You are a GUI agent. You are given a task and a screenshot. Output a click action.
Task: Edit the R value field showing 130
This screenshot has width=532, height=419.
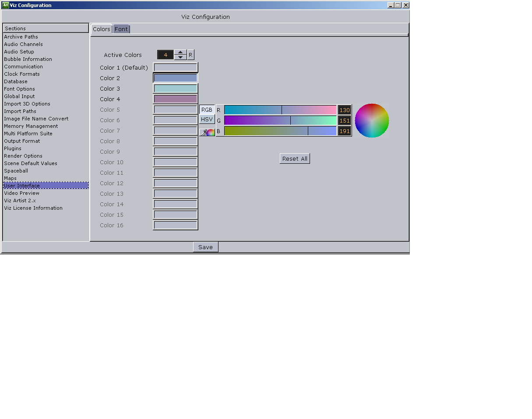tap(344, 109)
